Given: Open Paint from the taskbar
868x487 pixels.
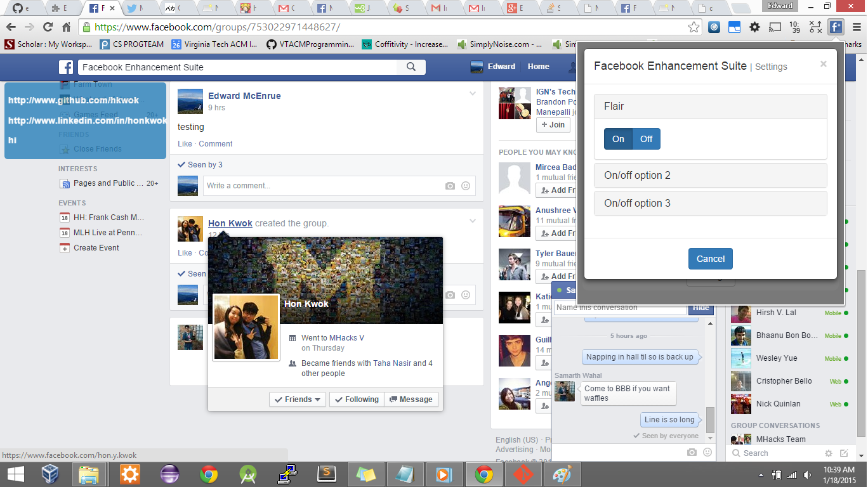Looking at the screenshot, I should click(563, 474).
